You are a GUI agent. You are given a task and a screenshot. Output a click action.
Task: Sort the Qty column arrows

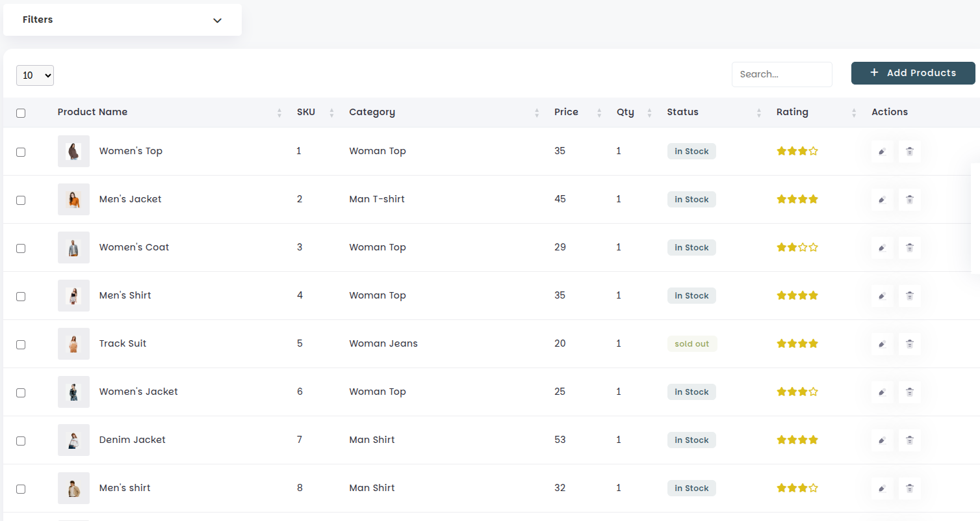pos(649,112)
